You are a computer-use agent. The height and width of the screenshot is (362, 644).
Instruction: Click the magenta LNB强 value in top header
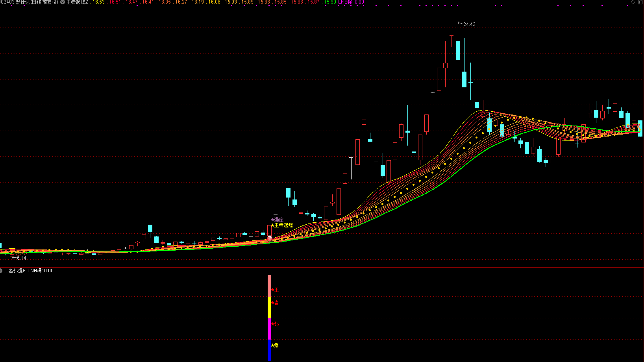pyautogui.click(x=351, y=2)
